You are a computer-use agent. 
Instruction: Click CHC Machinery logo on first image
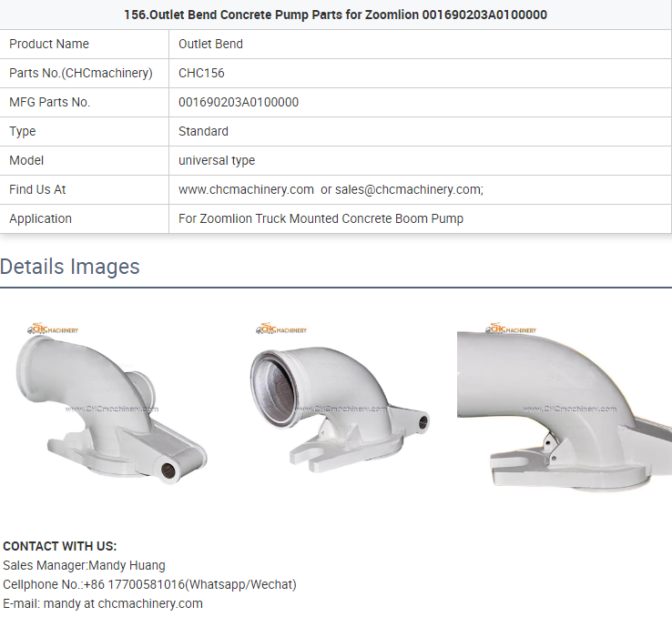click(x=53, y=329)
